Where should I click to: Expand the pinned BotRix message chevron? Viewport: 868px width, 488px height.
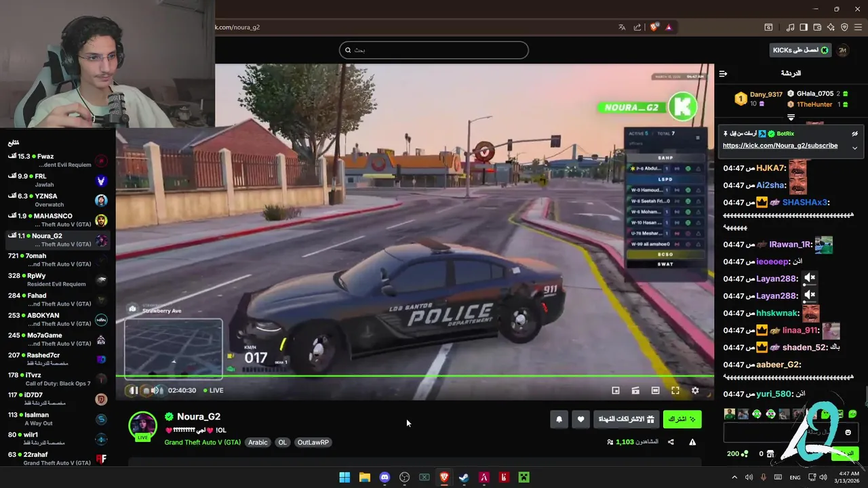click(854, 148)
